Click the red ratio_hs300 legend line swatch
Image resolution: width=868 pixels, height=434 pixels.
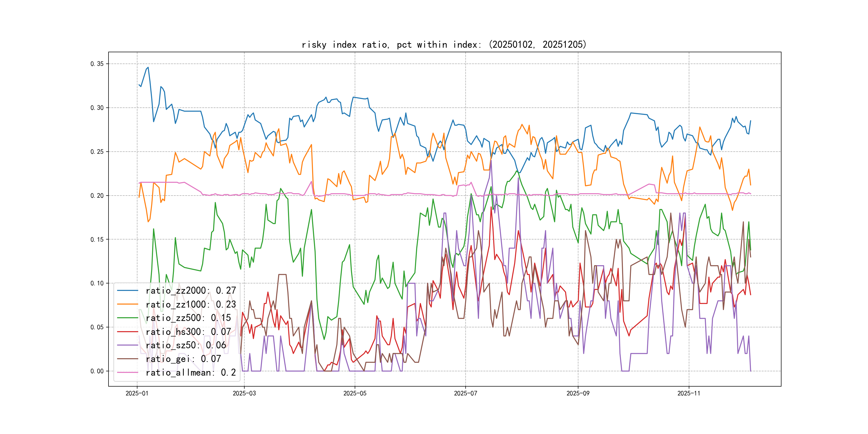[x=127, y=332]
